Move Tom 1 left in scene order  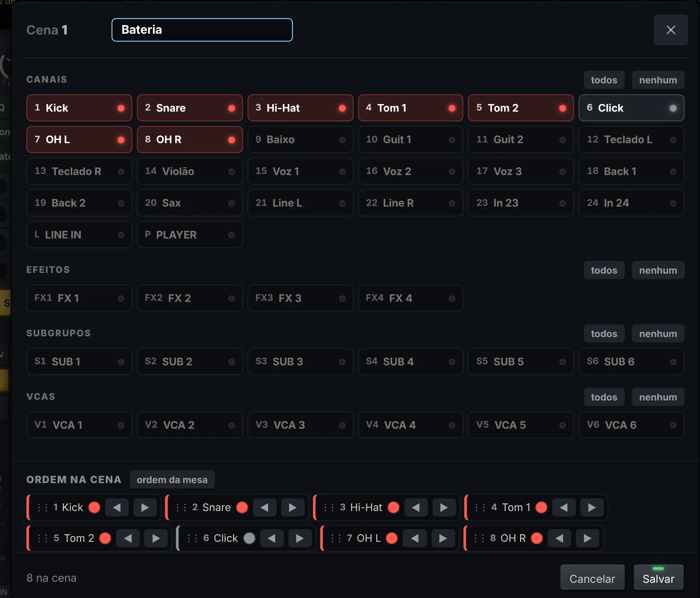coord(564,507)
